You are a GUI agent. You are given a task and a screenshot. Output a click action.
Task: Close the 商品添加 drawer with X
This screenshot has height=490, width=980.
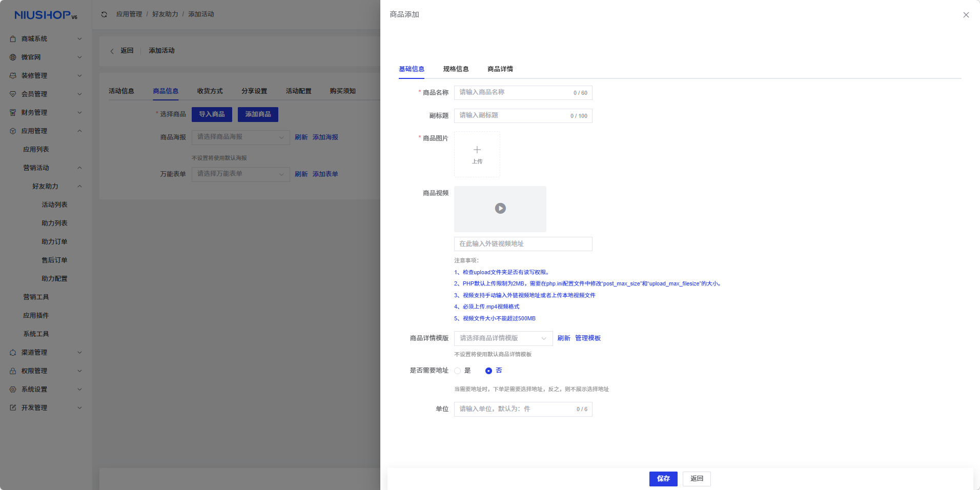(966, 15)
